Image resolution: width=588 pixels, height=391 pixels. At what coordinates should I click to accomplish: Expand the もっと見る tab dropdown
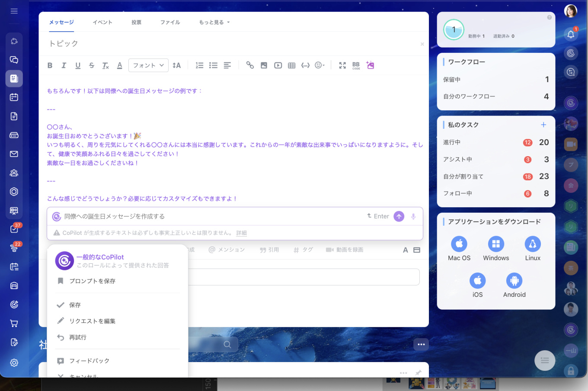coord(214,22)
